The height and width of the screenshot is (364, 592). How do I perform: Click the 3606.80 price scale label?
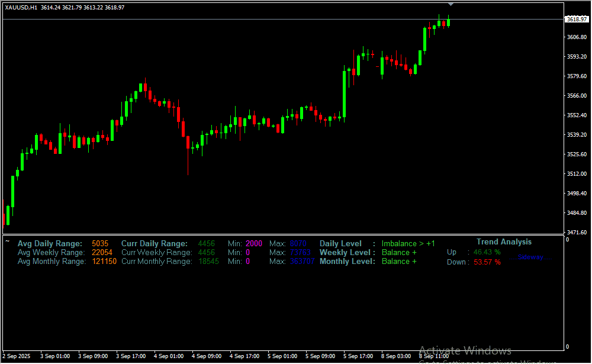click(576, 37)
